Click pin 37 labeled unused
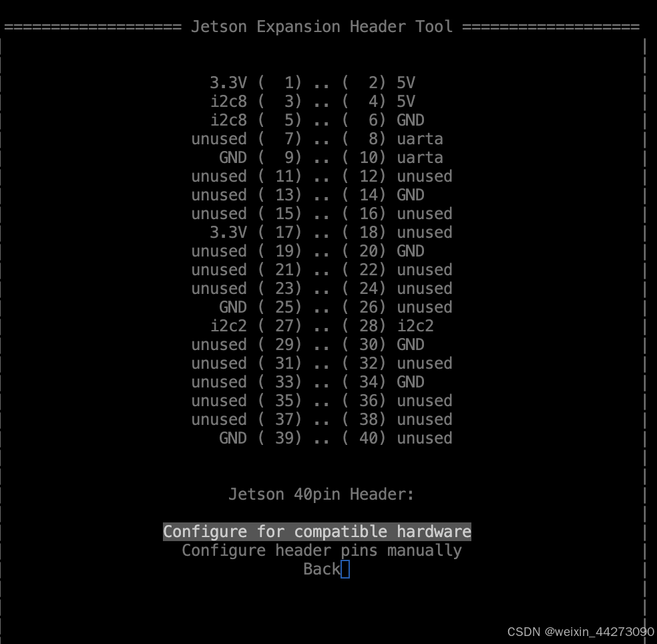This screenshot has width=657, height=644. (246, 420)
